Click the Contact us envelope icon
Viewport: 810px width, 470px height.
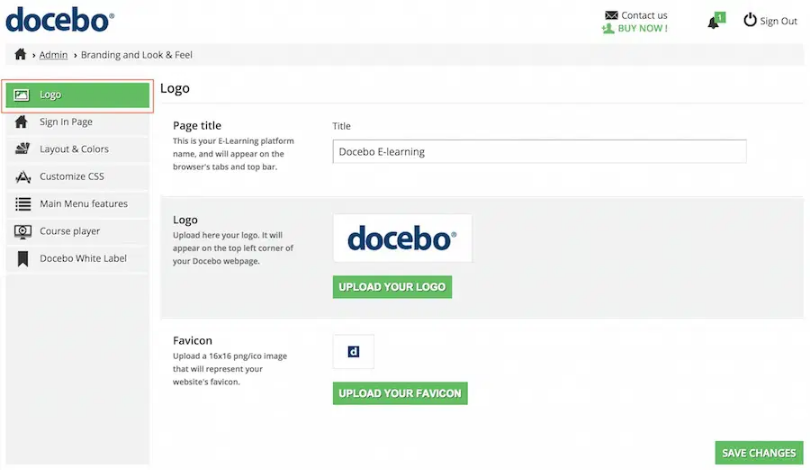pos(611,15)
